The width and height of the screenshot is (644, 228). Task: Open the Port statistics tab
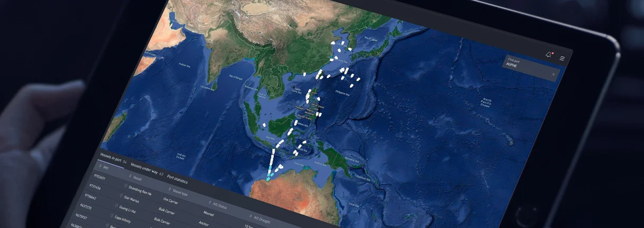pyautogui.click(x=177, y=179)
